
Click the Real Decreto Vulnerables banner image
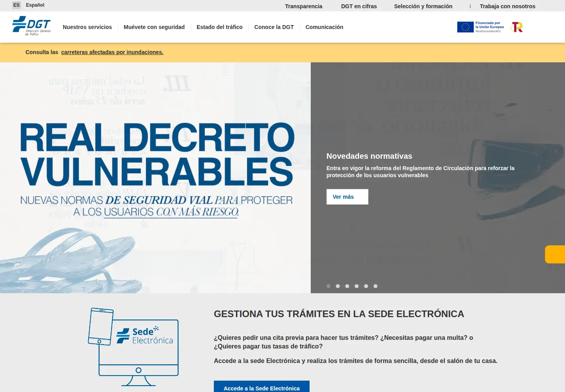(155, 178)
